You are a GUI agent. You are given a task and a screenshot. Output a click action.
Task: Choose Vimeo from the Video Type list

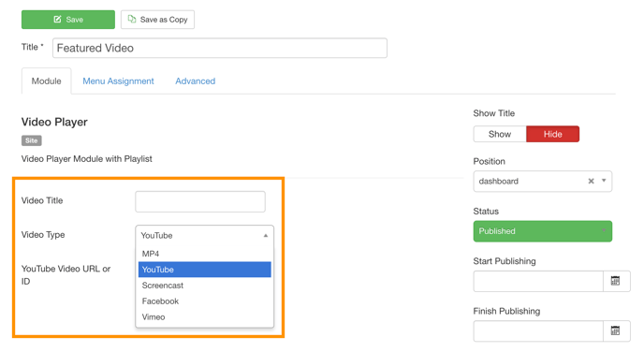pos(205,317)
